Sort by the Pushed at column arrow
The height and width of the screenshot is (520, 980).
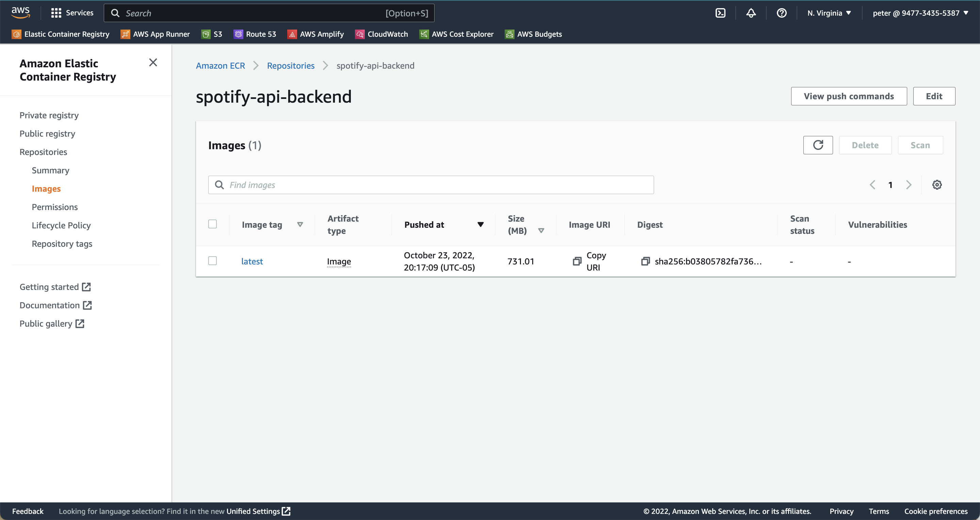tap(480, 224)
